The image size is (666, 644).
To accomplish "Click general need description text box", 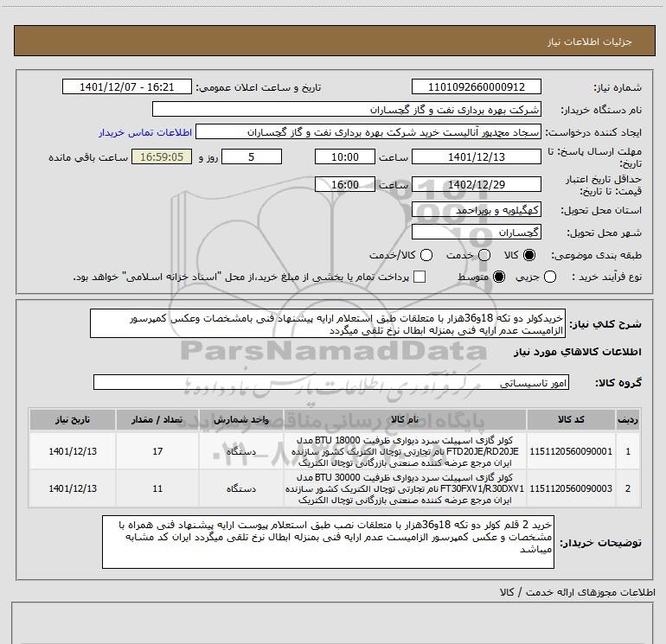I will [328, 323].
